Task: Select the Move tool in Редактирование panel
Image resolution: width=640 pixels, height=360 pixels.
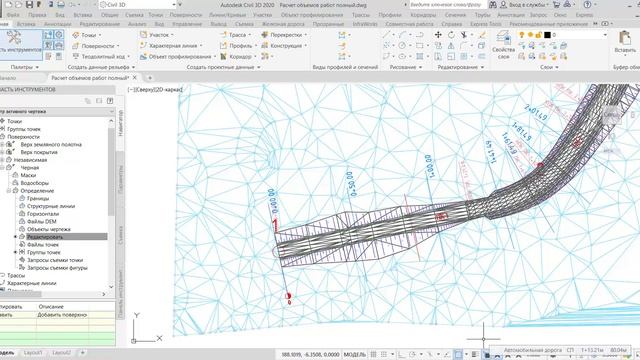Action: coord(438,35)
